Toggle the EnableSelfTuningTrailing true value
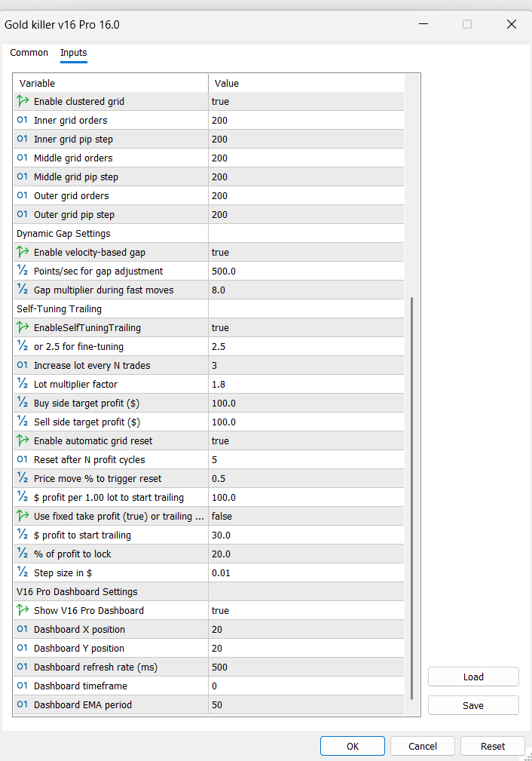The height and width of the screenshot is (761, 532). pyautogui.click(x=305, y=327)
